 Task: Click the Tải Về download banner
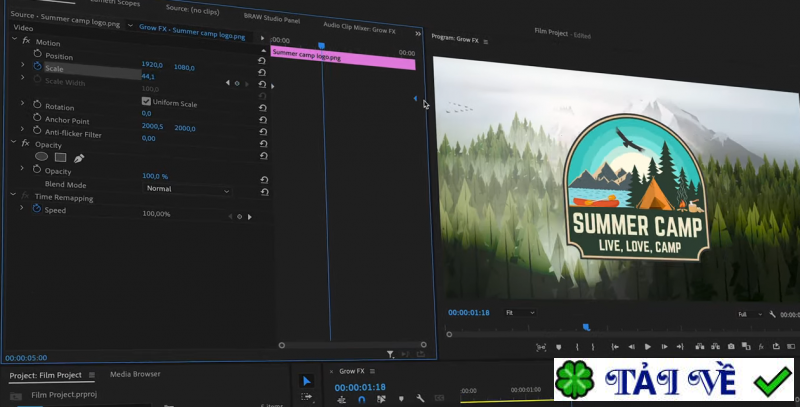coord(674,382)
